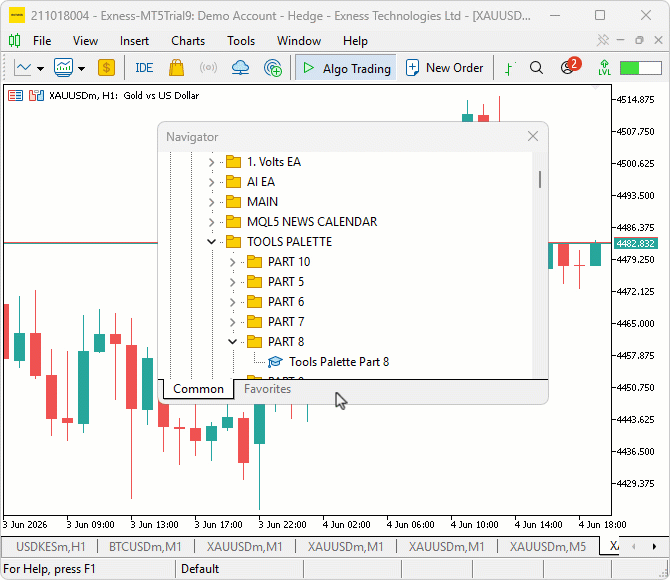
Task: Click the green connection level bar
Action: (641, 68)
